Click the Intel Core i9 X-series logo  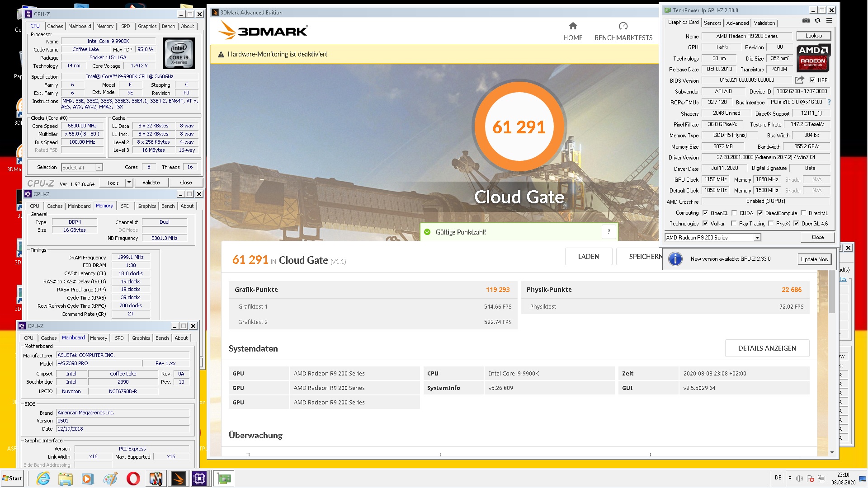[179, 54]
